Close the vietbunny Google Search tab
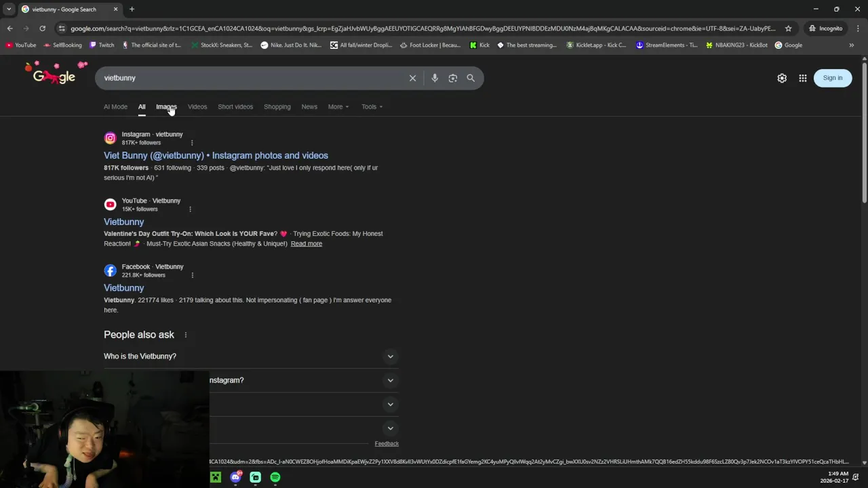 coord(115,9)
